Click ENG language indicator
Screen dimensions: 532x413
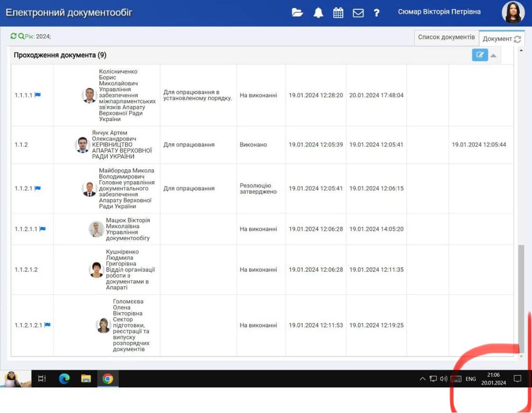(x=471, y=379)
